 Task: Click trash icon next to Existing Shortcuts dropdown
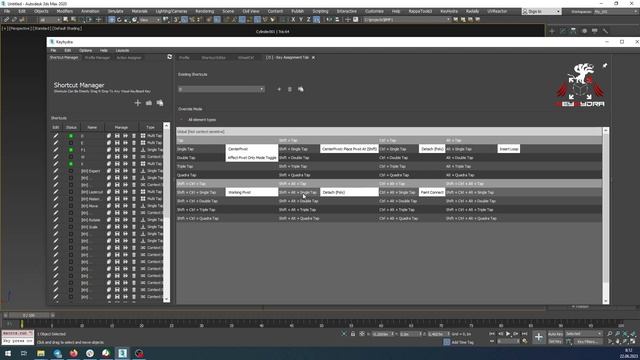tap(290, 89)
